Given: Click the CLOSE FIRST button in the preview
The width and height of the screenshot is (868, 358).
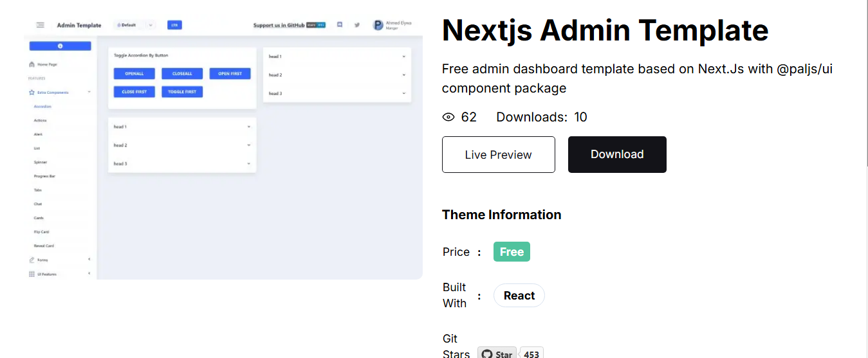Looking at the screenshot, I should coord(134,92).
